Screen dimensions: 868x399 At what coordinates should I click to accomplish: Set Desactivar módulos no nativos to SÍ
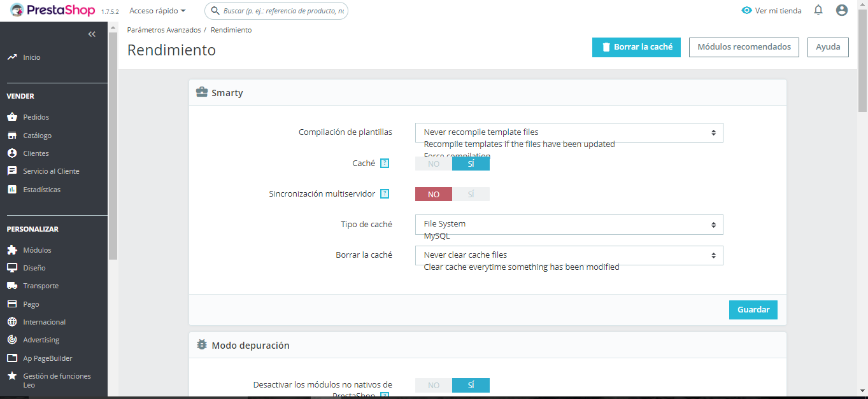tap(471, 385)
